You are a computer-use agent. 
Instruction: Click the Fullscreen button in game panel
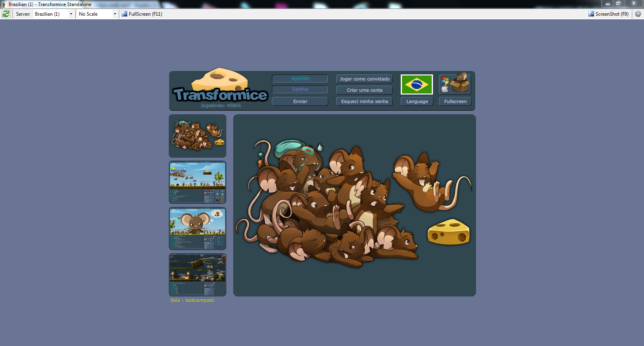tap(455, 101)
